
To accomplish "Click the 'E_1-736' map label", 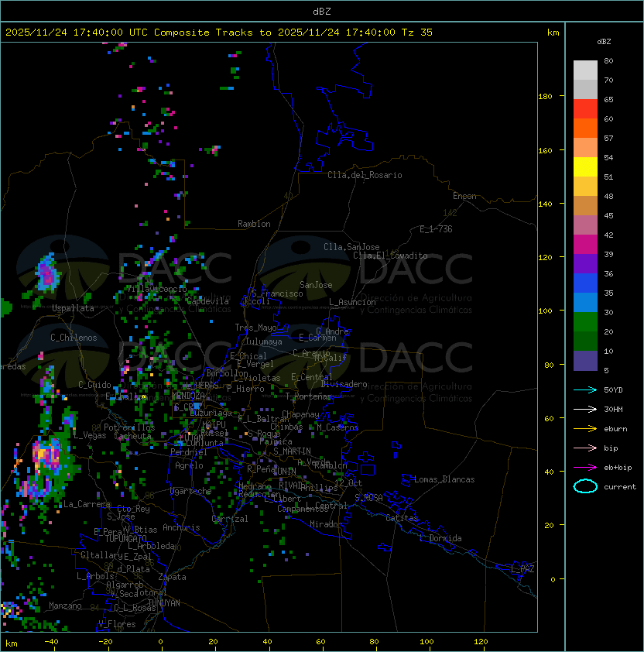I will (436, 229).
